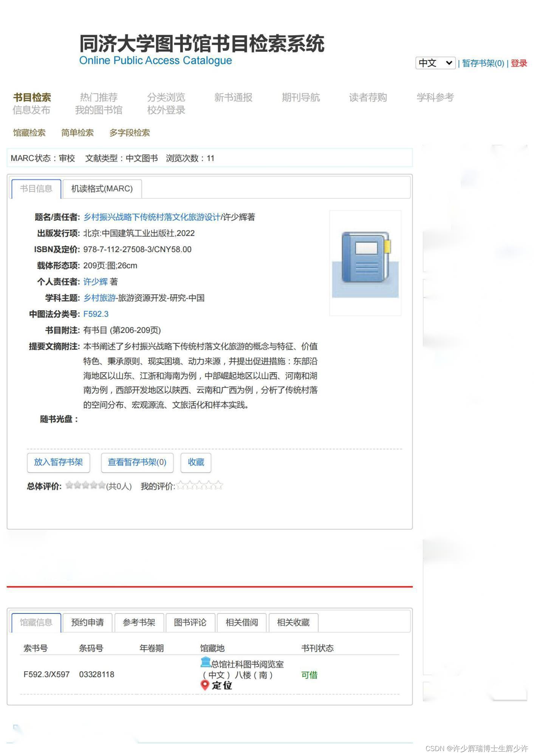Screen dimensions: 534x756
Task: Click the 总馆社科图书阅览室 location text
Action: tap(248, 664)
